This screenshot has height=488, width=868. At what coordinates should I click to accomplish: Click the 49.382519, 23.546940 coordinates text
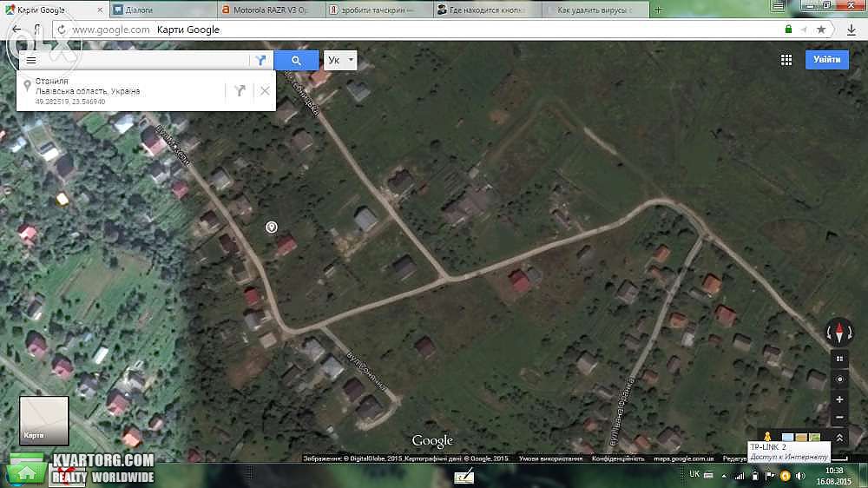70,102
